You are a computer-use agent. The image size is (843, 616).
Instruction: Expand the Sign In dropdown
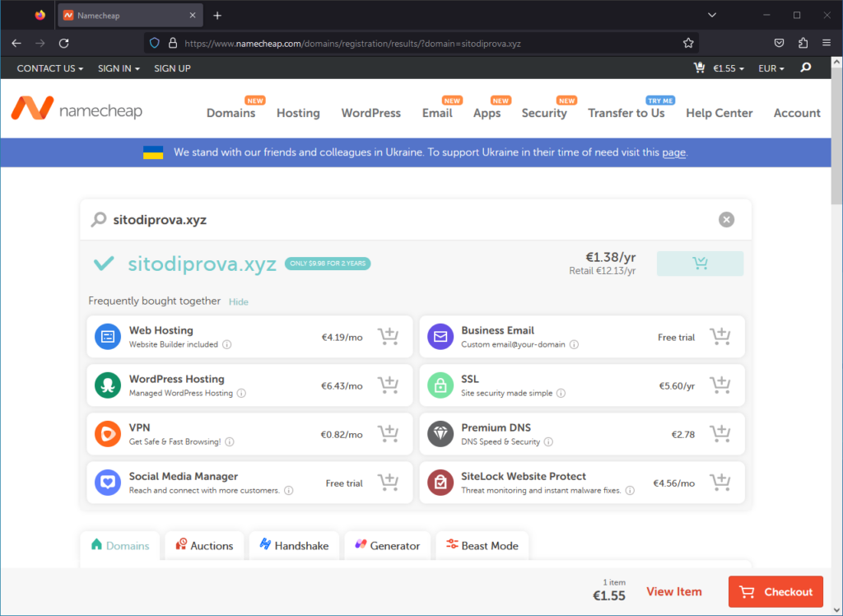coord(119,68)
